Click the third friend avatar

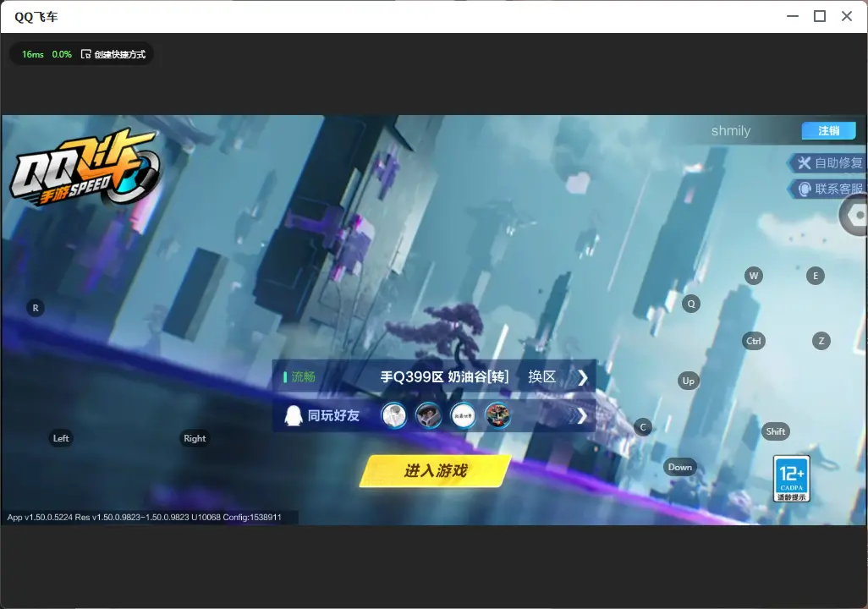tap(463, 416)
